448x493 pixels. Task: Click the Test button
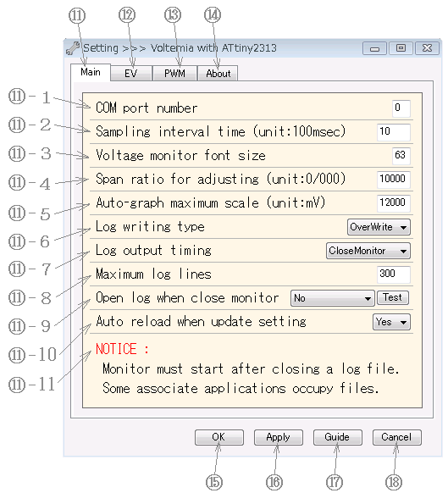click(x=393, y=298)
